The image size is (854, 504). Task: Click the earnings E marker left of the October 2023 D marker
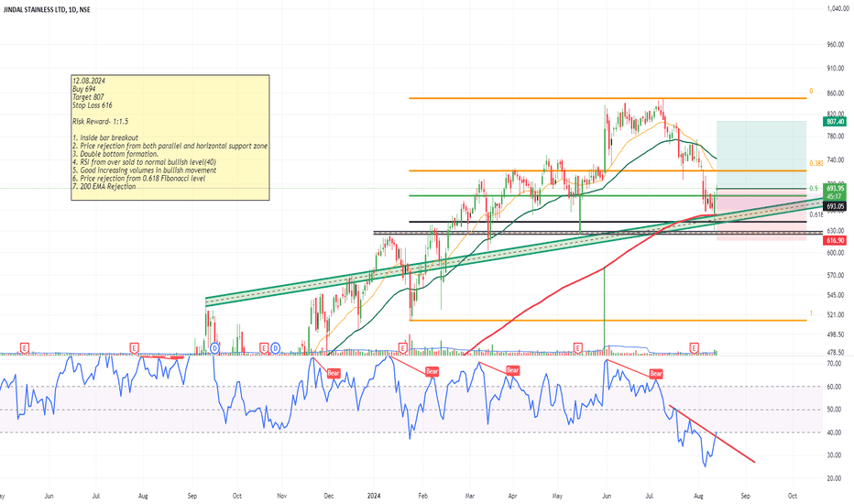[264, 347]
